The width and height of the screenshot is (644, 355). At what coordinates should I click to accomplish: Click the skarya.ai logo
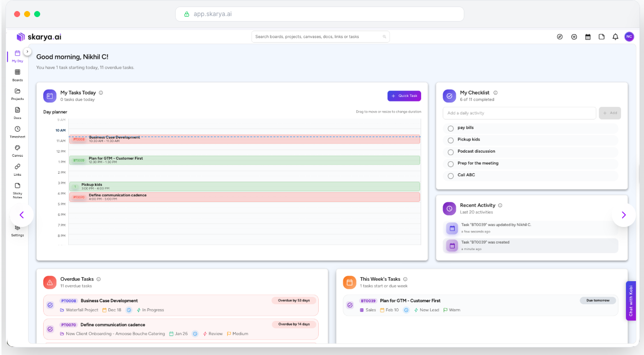pyautogui.click(x=39, y=37)
